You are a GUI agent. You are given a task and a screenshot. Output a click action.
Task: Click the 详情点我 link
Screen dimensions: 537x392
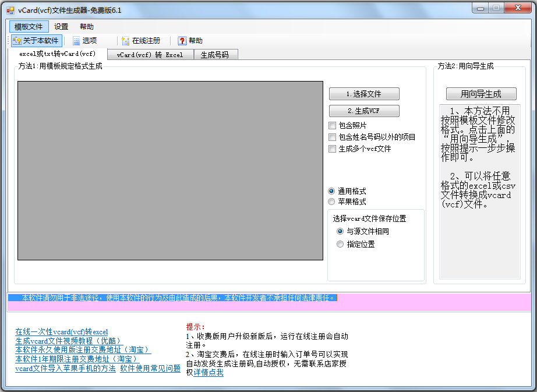coord(209,372)
